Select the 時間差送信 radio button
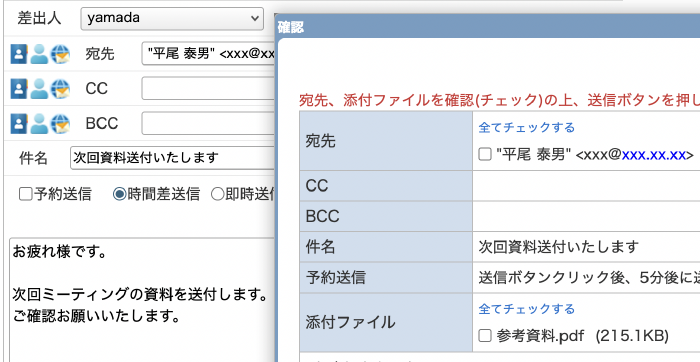The image size is (700, 362). click(x=119, y=195)
